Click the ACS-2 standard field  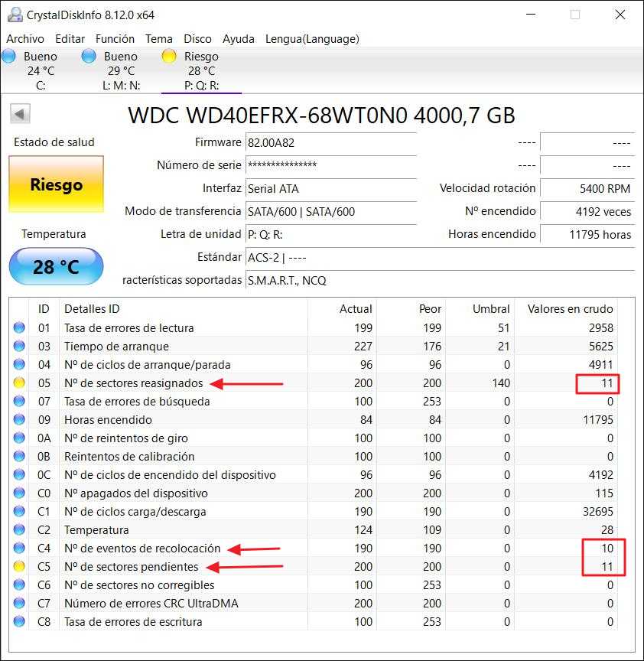(440, 257)
